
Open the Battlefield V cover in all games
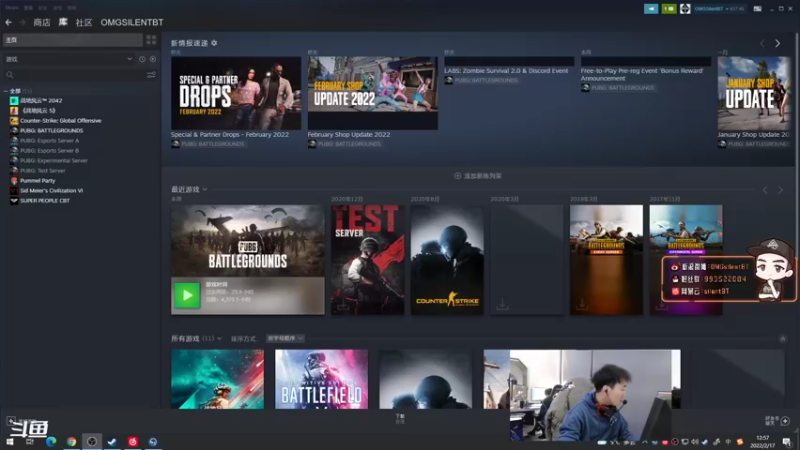321,379
